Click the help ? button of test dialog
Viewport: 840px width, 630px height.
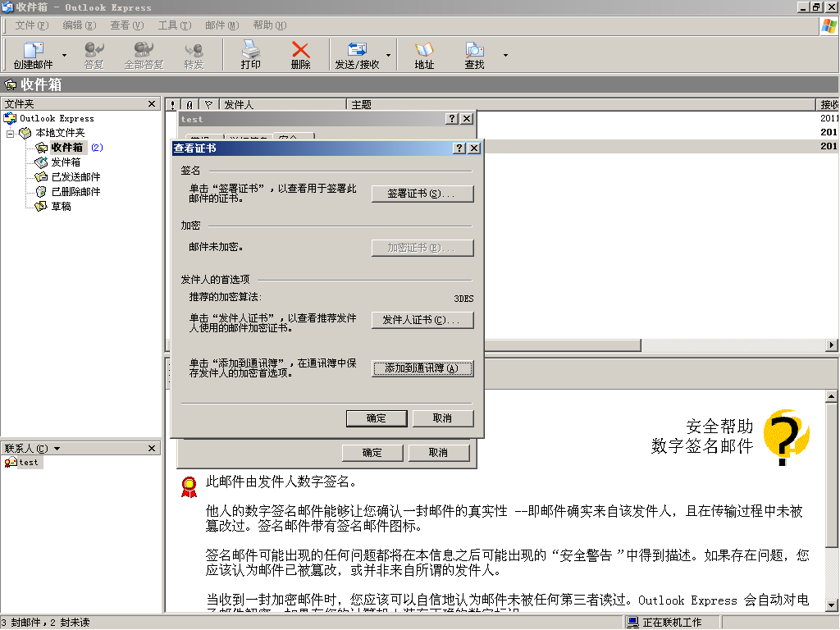tap(453, 119)
